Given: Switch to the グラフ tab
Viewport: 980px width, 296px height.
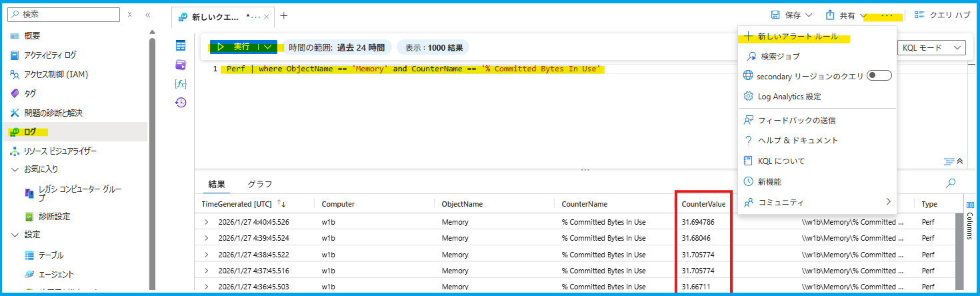Looking at the screenshot, I should (259, 184).
